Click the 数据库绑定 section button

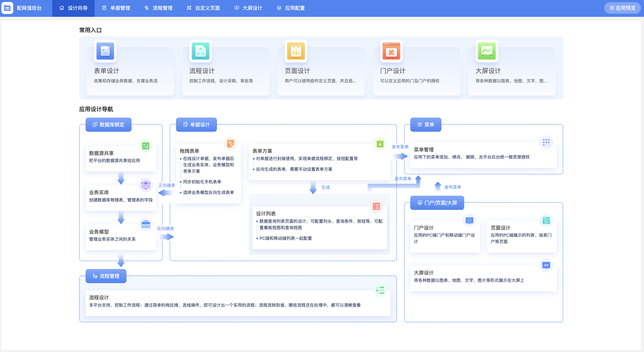pos(109,125)
